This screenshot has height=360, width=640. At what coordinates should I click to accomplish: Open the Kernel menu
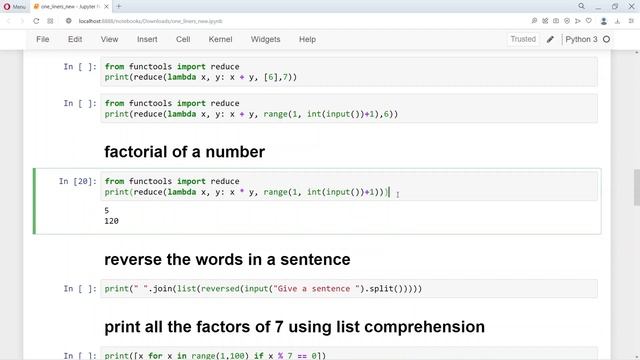pos(220,39)
